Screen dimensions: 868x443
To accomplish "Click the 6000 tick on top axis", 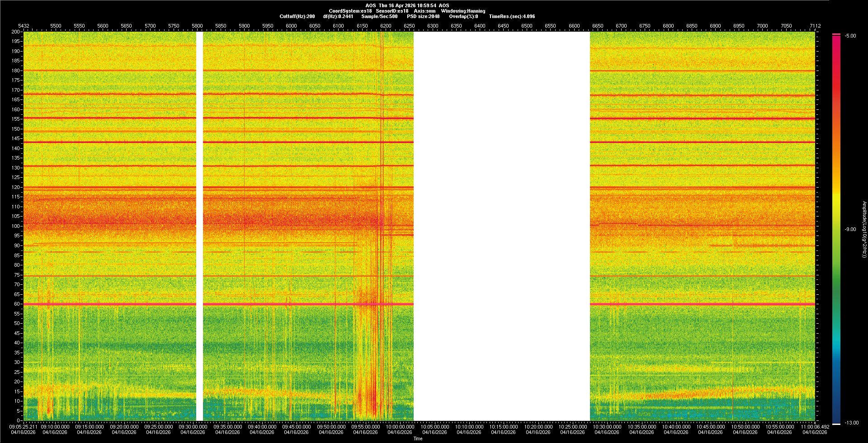I will click(291, 26).
